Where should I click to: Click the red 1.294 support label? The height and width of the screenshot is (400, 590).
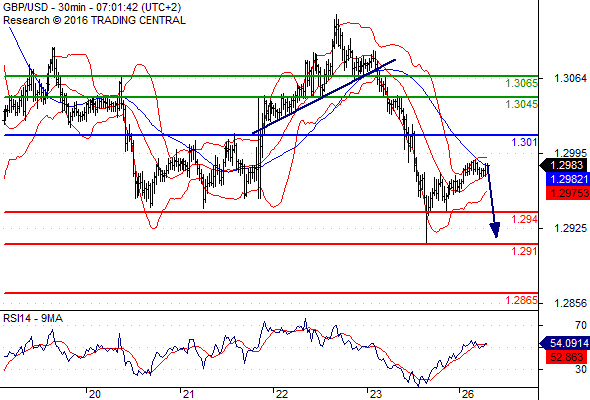524,219
